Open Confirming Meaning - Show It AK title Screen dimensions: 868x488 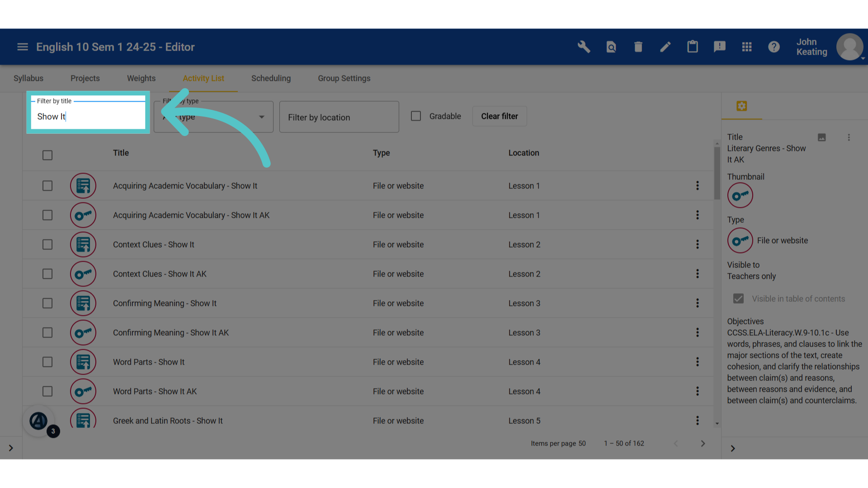(171, 333)
